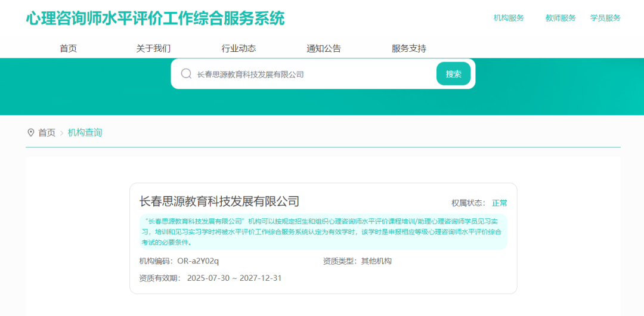Go to 行业动态 in the navigation bar
Screen dimensions: 644x316
pyautogui.click(x=239, y=48)
